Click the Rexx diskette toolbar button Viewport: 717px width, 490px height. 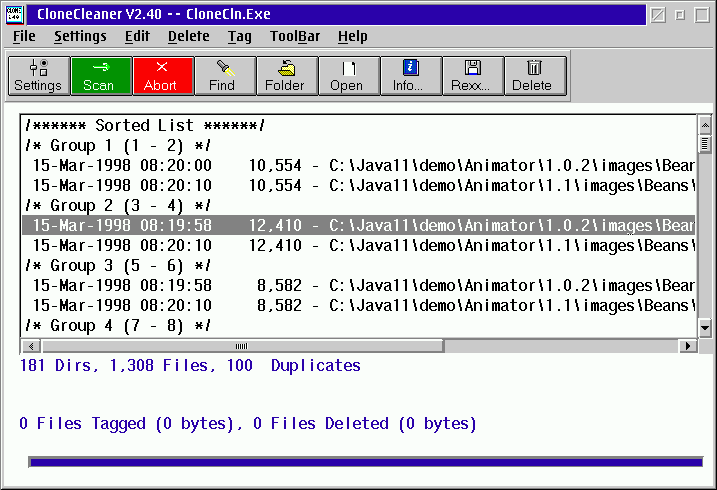(x=474, y=76)
